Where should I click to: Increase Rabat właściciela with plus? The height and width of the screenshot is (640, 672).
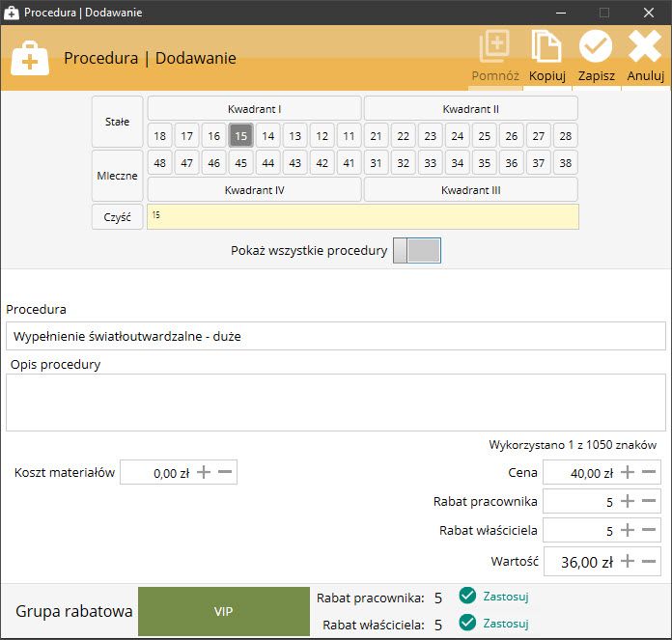point(628,530)
